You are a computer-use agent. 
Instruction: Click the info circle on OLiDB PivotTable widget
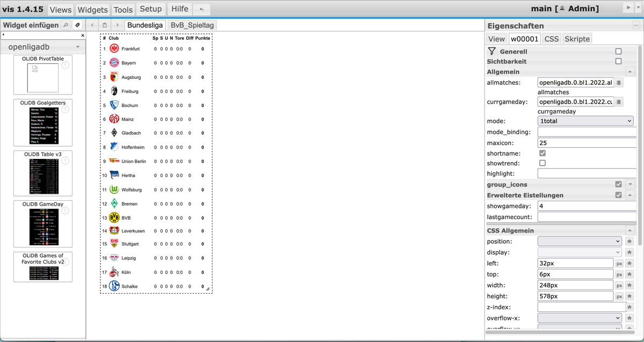(65, 66)
